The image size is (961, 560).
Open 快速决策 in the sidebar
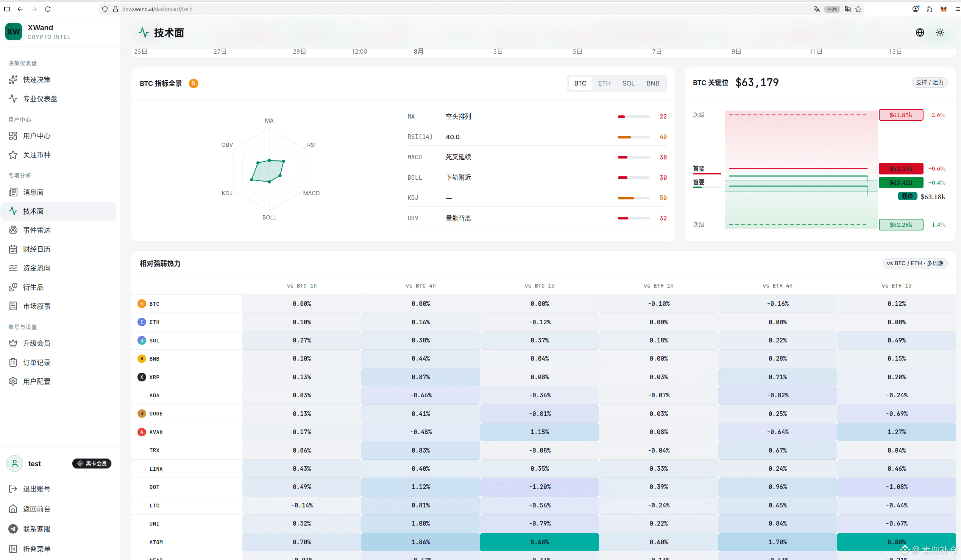(59, 79)
